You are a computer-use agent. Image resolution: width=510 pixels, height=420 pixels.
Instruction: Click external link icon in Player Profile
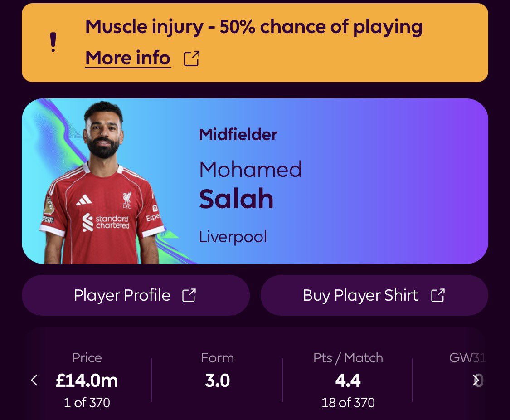(x=189, y=295)
